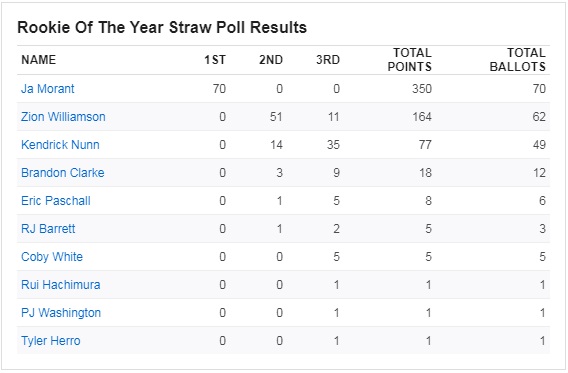
Task: Click Ja Morant's 350 total points cell
Action: click(x=422, y=89)
